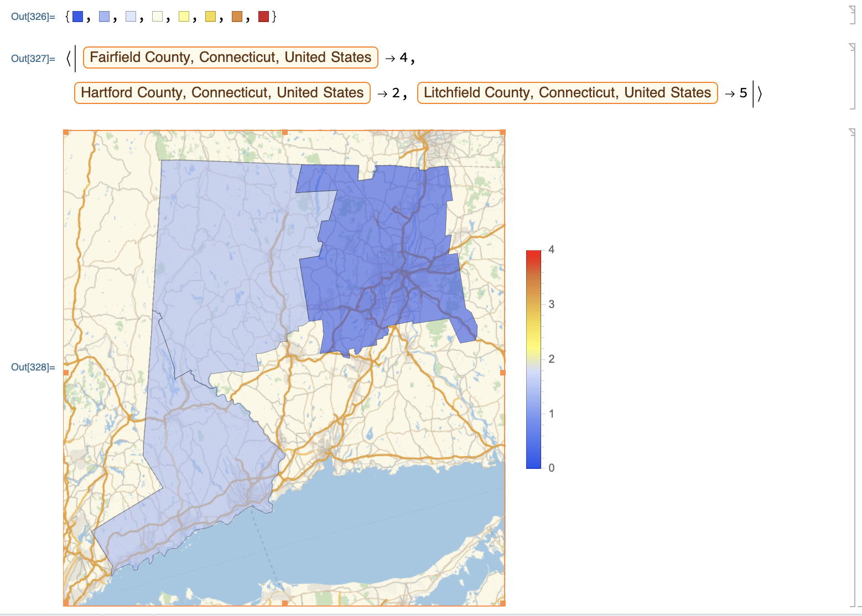This screenshot has width=862, height=616.
Task: Click the Out[328] output label
Action: pyautogui.click(x=33, y=367)
